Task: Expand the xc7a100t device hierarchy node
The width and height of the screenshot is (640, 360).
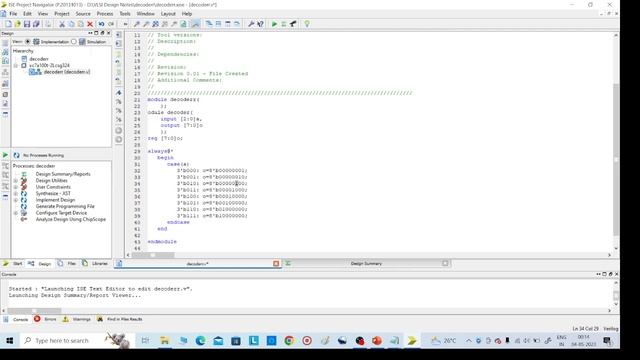Action: click(16, 65)
